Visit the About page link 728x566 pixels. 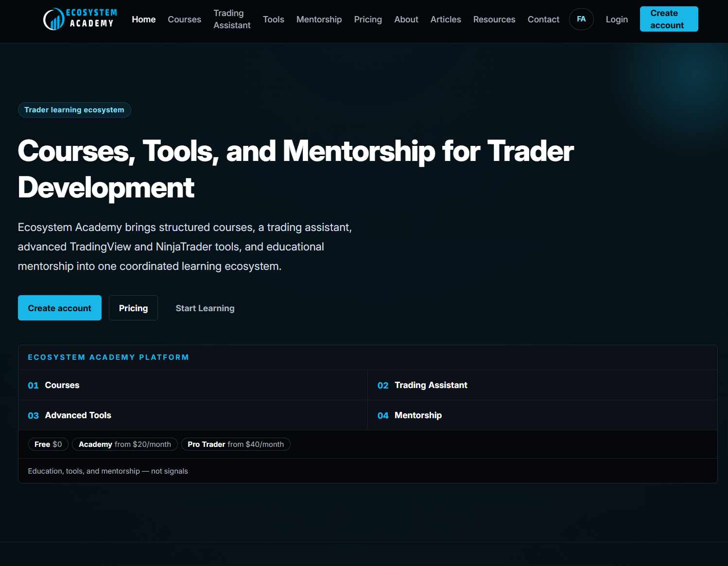tap(406, 19)
